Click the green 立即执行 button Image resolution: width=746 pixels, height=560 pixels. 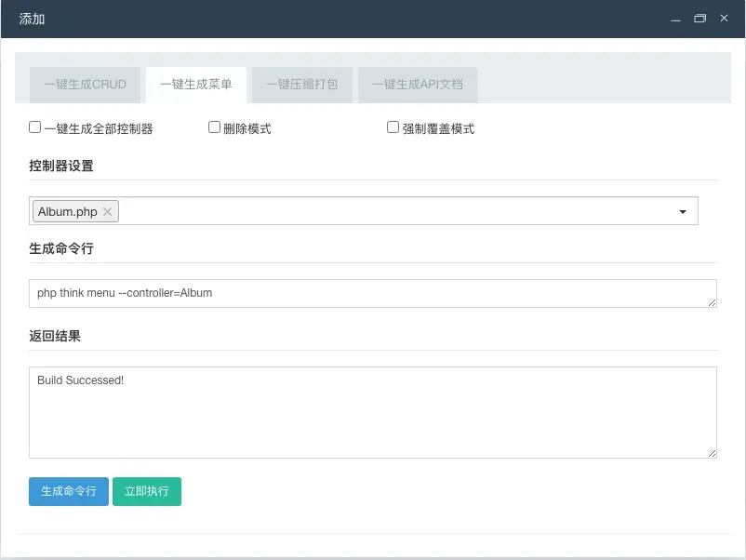[147, 491]
